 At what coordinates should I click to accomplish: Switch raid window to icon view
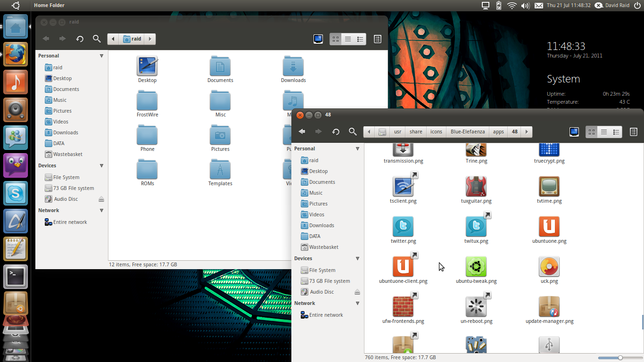[x=335, y=39]
